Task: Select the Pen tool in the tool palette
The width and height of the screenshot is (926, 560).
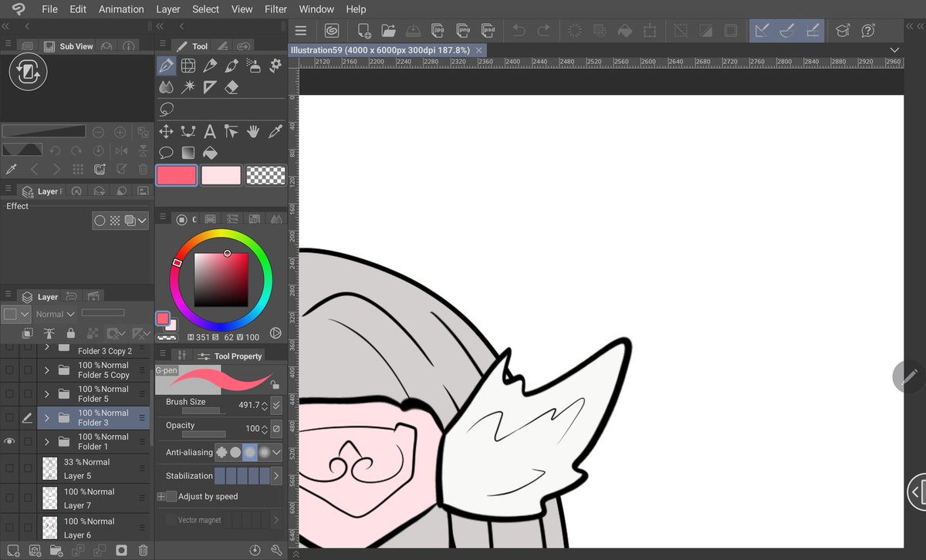Action: click(x=166, y=66)
